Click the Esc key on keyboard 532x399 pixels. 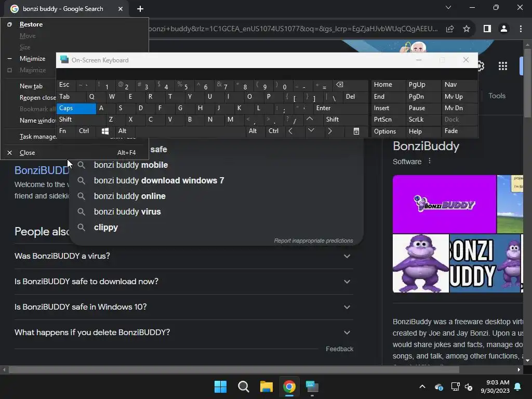tap(66, 85)
